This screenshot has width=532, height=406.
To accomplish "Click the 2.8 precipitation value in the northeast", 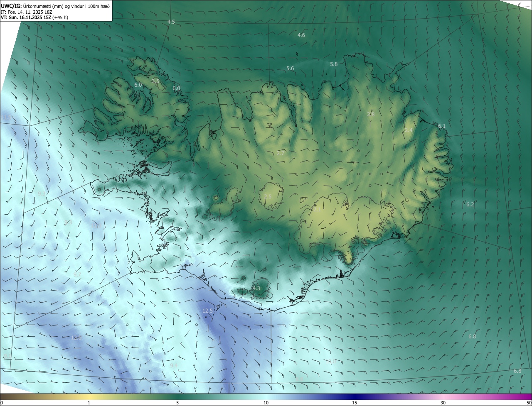I will [371, 114].
